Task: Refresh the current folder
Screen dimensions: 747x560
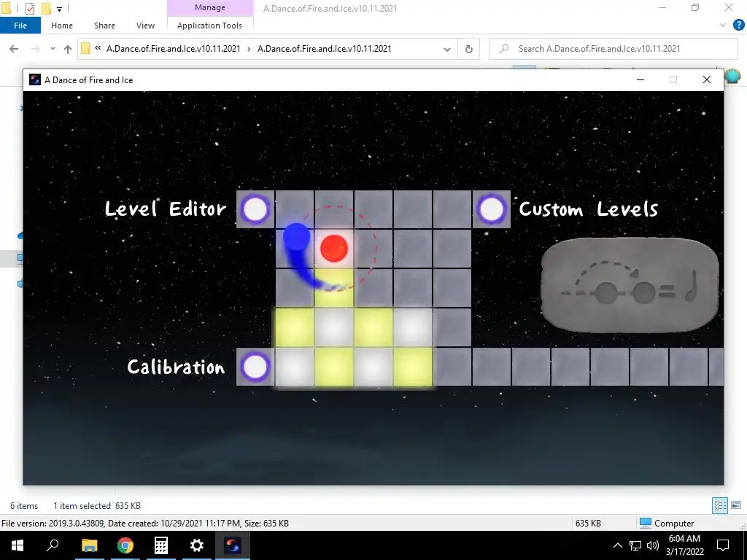Action: 469,49
